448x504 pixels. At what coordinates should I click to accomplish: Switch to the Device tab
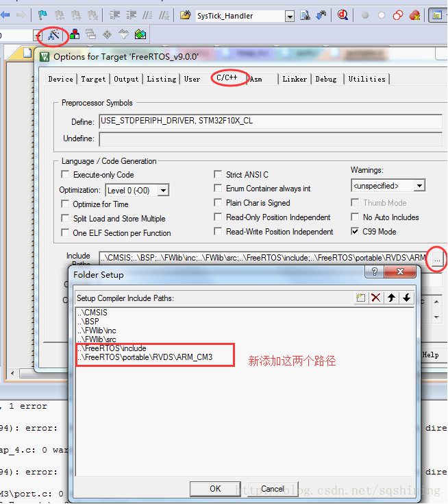click(61, 79)
